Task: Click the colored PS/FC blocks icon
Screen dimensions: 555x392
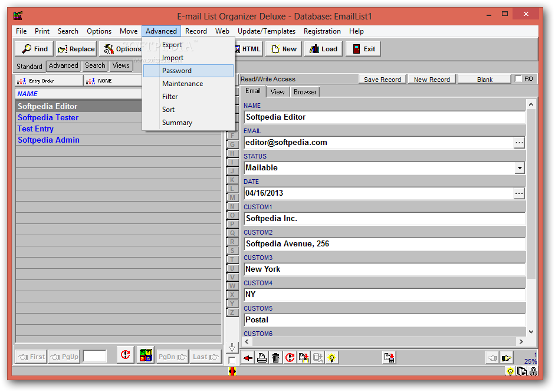Action: [146, 355]
